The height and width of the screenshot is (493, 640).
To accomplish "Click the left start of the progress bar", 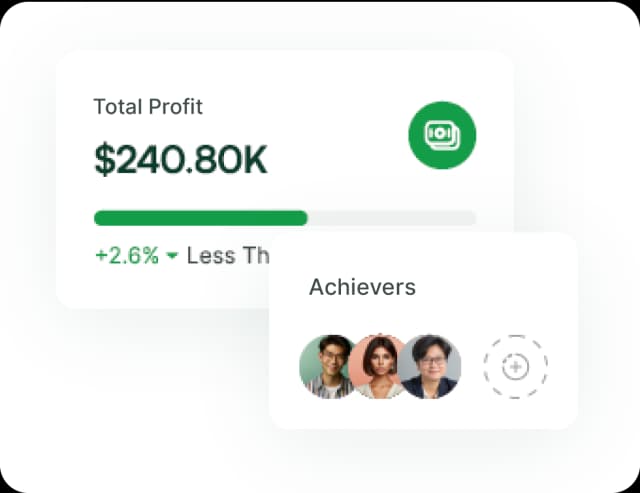I will click(x=98, y=218).
